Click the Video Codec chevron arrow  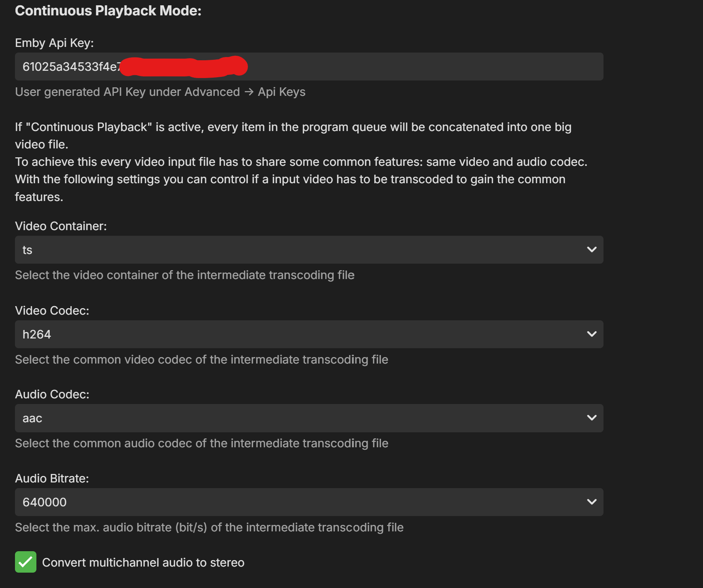[591, 334]
